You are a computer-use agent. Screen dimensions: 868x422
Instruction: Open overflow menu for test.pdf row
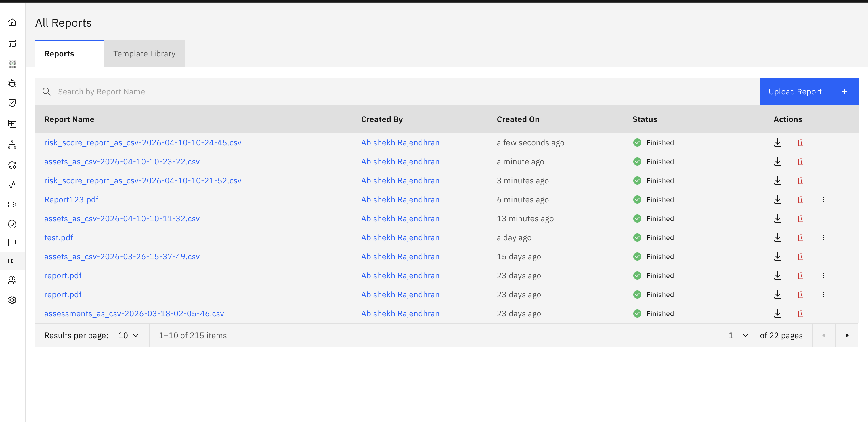(x=823, y=237)
